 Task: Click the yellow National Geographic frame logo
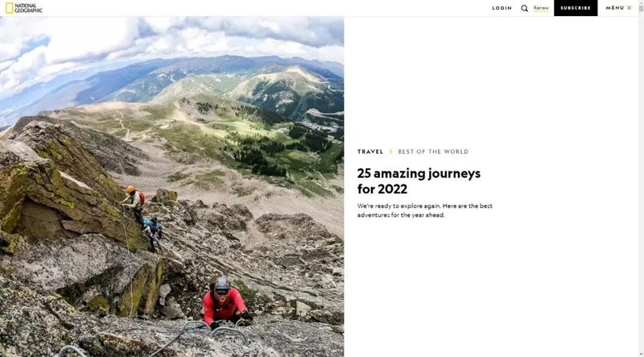tap(9, 8)
